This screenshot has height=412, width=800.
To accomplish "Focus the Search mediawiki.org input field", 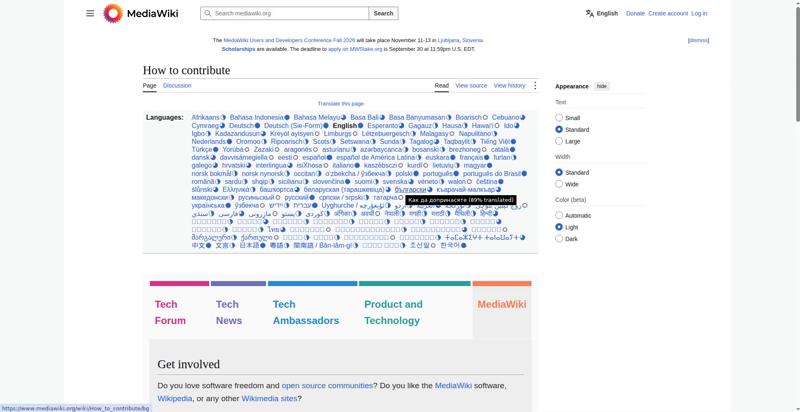I will 290,13.
